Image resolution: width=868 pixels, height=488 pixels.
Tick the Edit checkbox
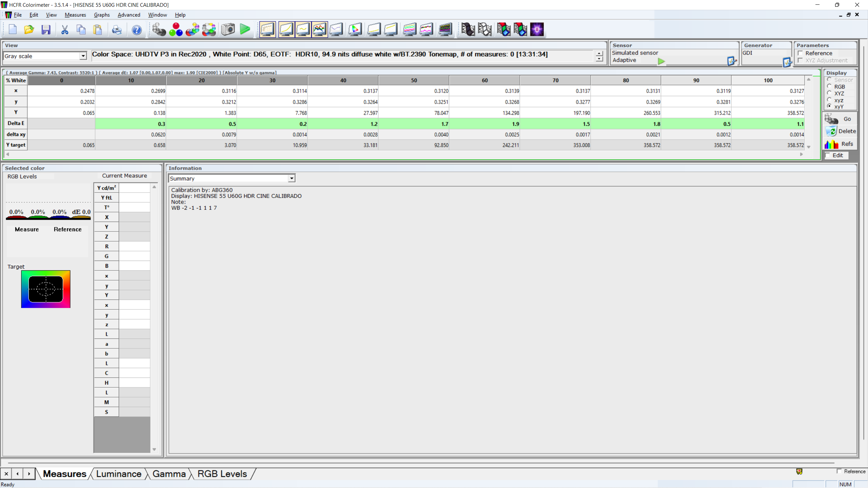pyautogui.click(x=828, y=155)
